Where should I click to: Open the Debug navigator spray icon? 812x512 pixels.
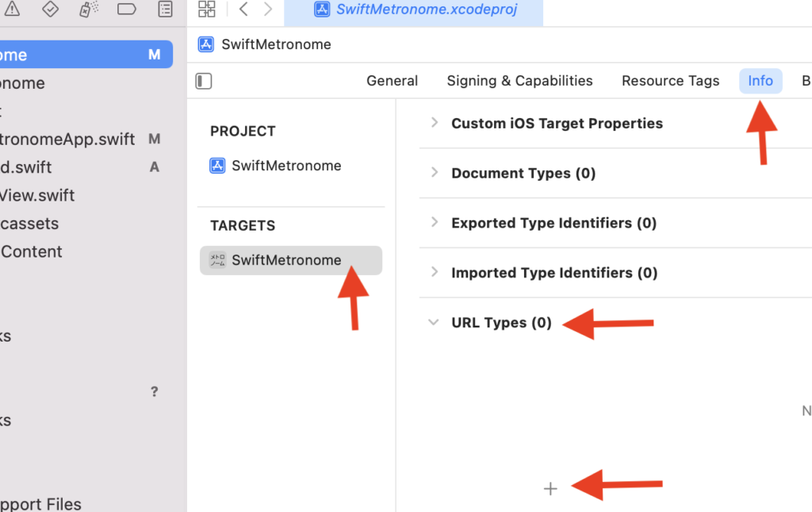(89, 9)
